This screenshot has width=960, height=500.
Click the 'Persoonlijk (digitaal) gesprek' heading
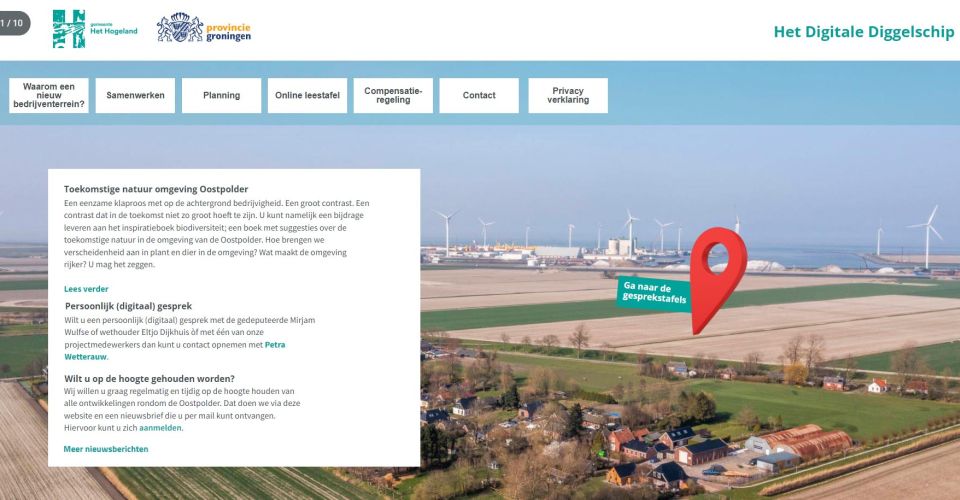[128, 306]
